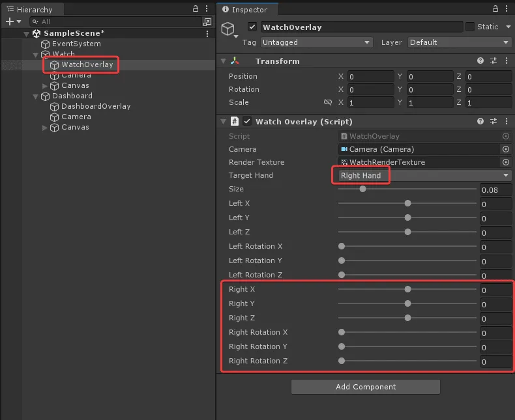Collapse the Dashboard object children
The height and width of the screenshot is (420, 515).
[36, 96]
